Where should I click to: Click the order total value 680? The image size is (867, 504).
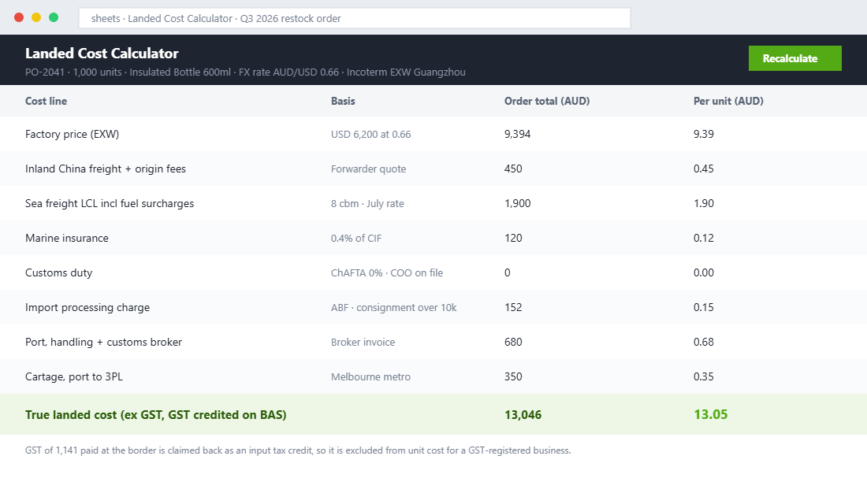click(512, 342)
